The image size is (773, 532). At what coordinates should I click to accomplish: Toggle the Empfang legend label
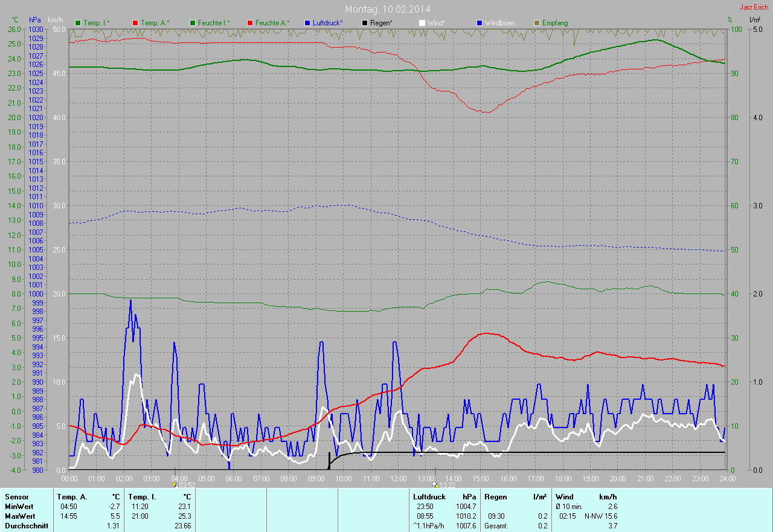coord(554,23)
